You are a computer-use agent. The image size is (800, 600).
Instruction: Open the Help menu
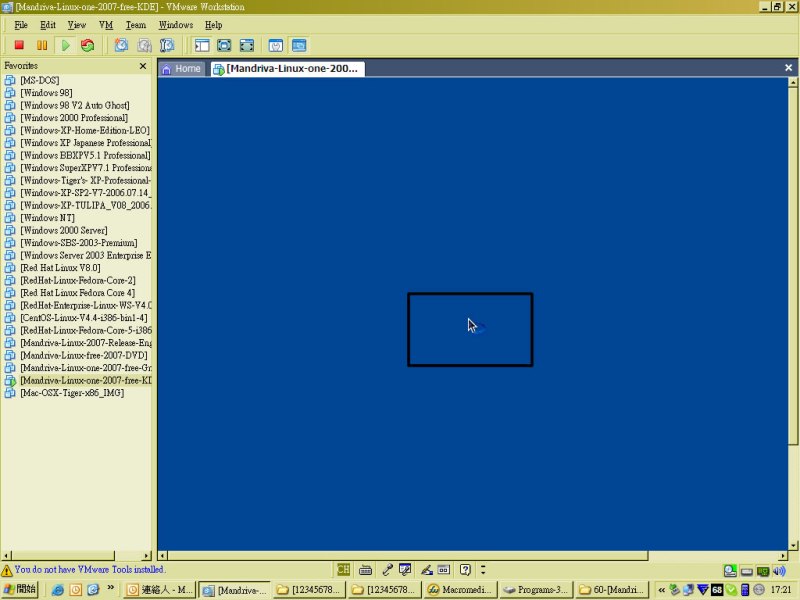click(213, 25)
